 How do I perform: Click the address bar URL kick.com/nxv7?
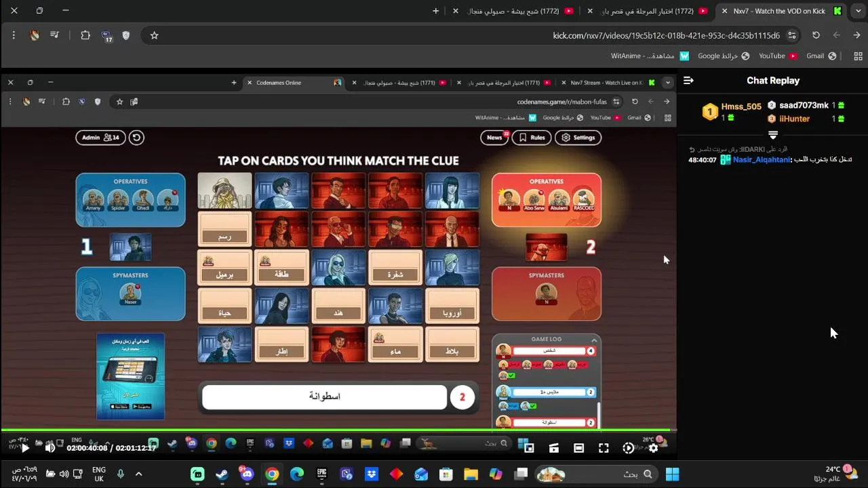pos(666,35)
